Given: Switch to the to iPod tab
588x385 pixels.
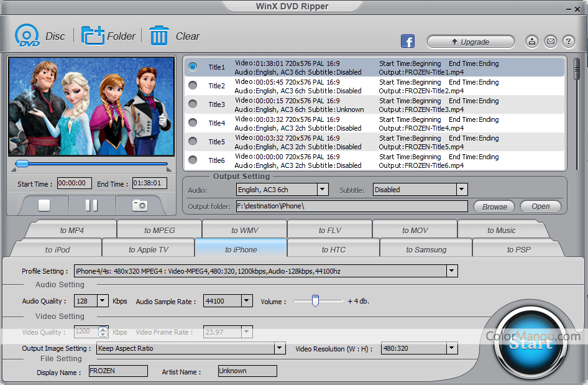Looking at the screenshot, I should tap(57, 249).
